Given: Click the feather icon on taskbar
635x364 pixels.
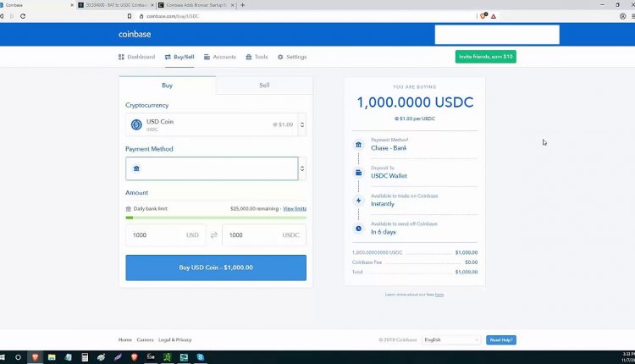Looking at the screenshot, I should [118, 357].
